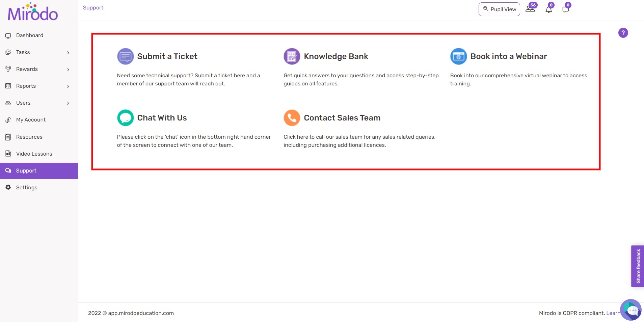Open the Tasks menu item
The width and height of the screenshot is (644, 322).
pyautogui.click(x=39, y=52)
